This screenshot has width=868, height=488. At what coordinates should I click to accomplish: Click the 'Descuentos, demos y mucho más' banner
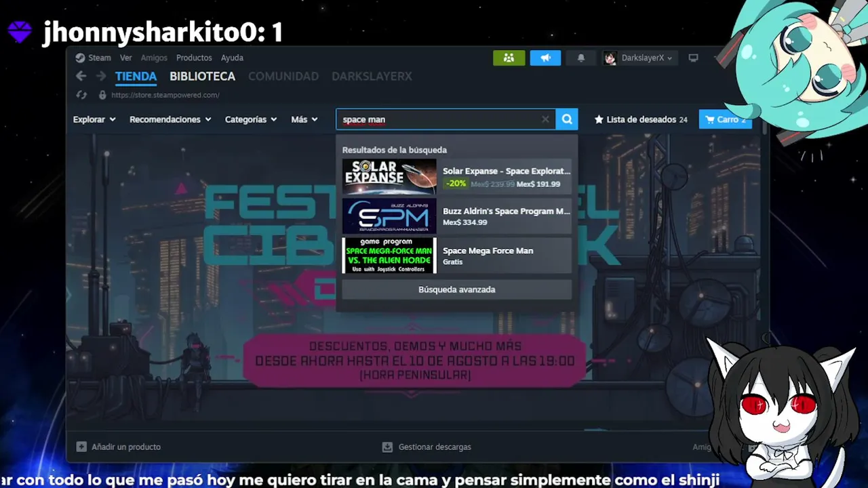415,361
